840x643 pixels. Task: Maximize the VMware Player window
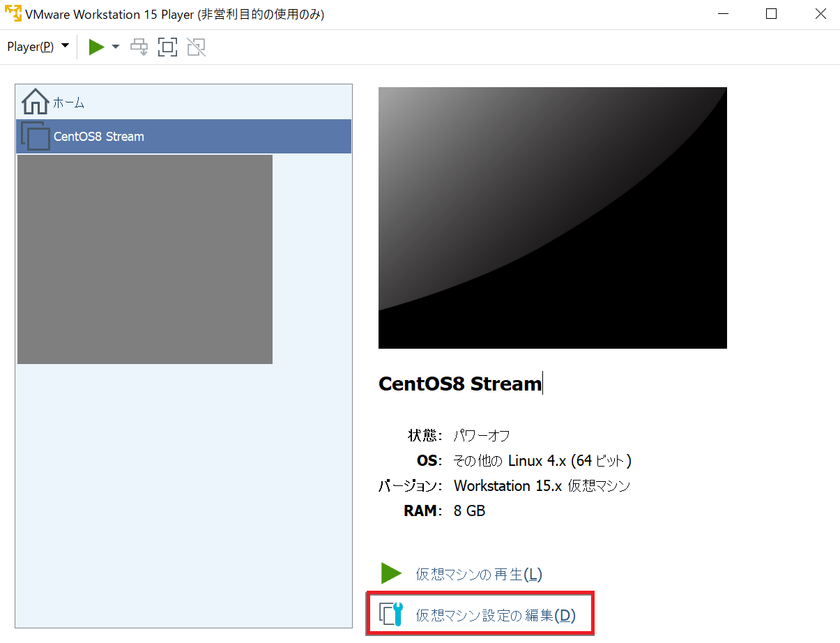pos(771,14)
